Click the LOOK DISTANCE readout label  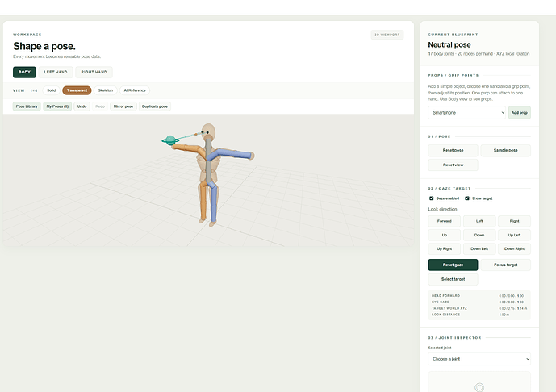point(445,315)
